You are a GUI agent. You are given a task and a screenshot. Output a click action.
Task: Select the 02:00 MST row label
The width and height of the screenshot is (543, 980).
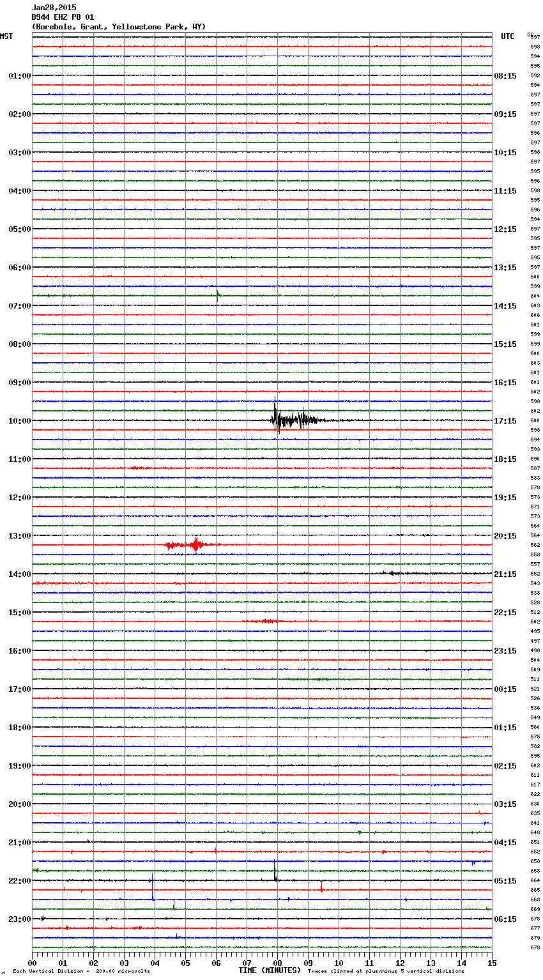pos(20,114)
